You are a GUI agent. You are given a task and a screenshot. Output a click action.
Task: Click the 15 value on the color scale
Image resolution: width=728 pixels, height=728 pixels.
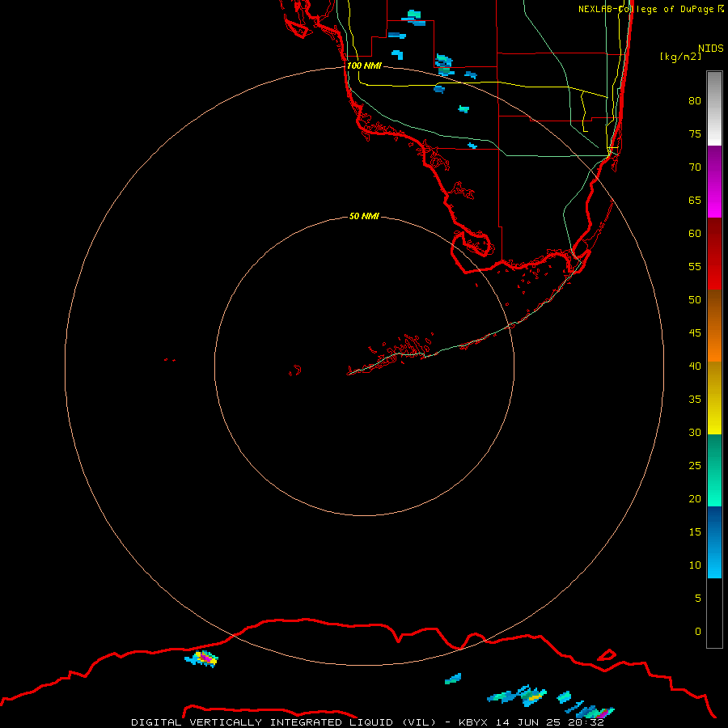click(695, 532)
